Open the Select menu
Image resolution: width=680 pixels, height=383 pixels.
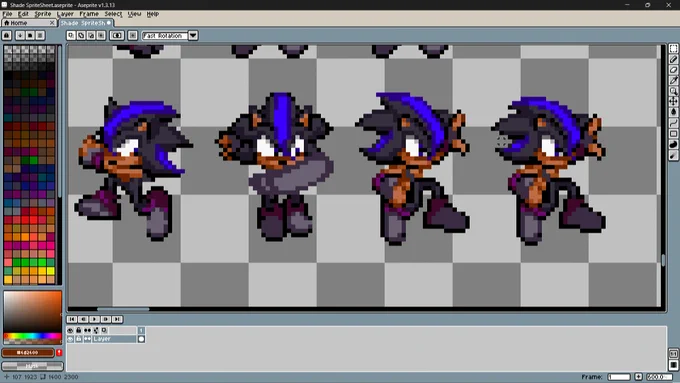coord(113,14)
